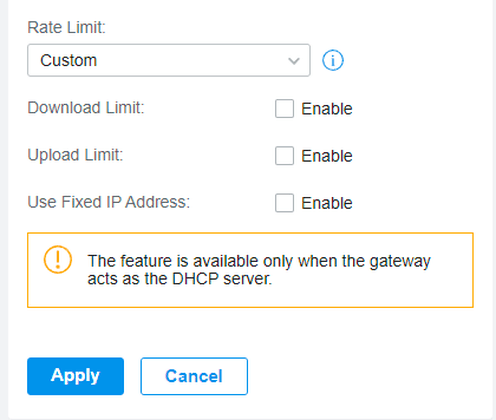The image size is (496, 420).
Task: Click the word gateway in the notice
Action: (400, 261)
